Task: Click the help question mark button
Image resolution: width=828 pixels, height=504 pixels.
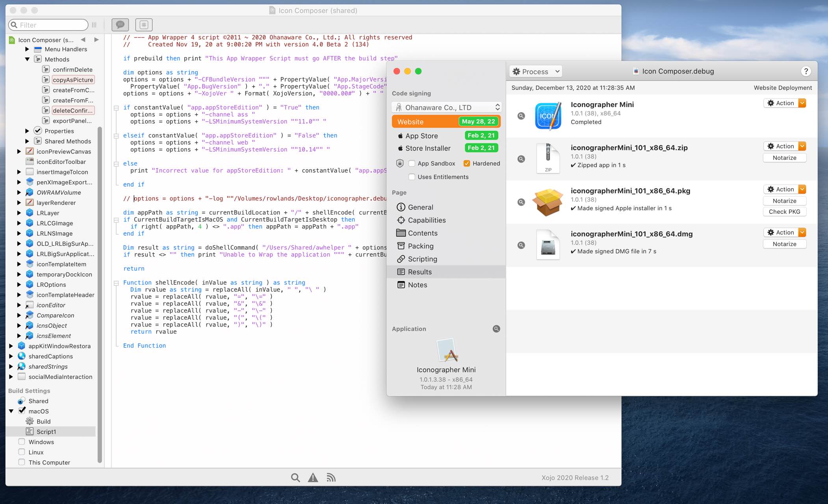Action: 806,71
